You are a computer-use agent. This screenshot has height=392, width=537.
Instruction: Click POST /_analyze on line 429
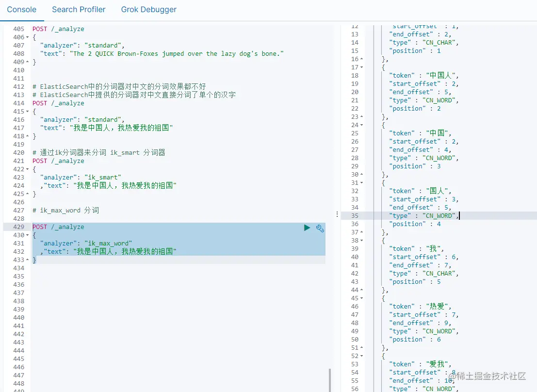pos(58,227)
